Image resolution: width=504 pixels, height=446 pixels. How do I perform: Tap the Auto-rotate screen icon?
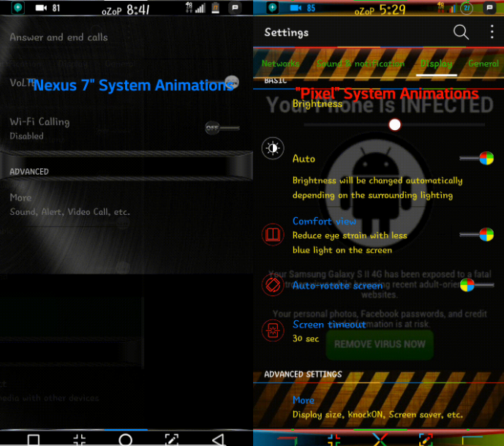[x=273, y=284]
